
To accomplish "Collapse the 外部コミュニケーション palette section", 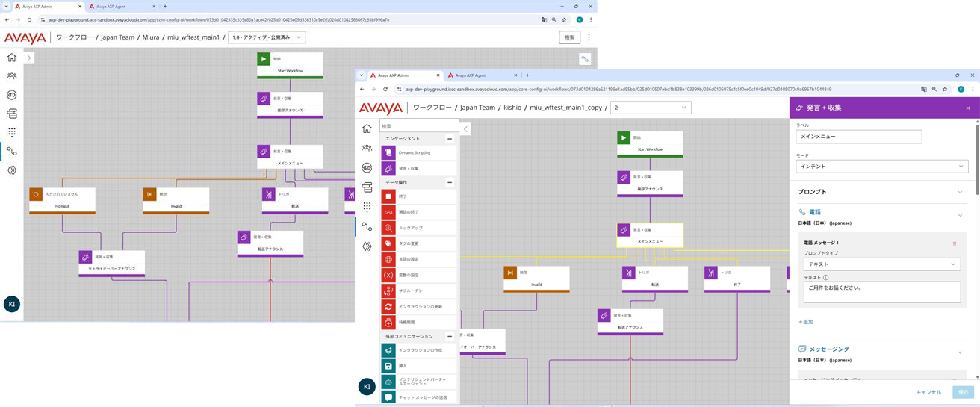I will [x=450, y=337].
